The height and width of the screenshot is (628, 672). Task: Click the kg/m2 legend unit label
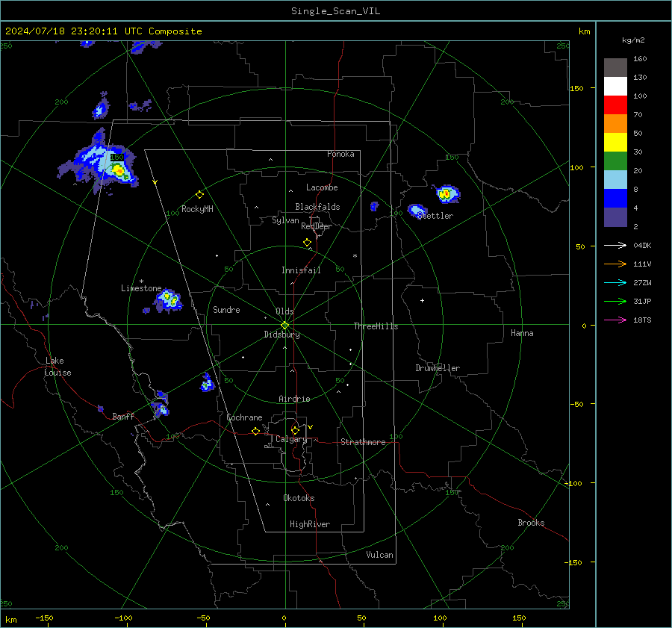[x=633, y=40]
